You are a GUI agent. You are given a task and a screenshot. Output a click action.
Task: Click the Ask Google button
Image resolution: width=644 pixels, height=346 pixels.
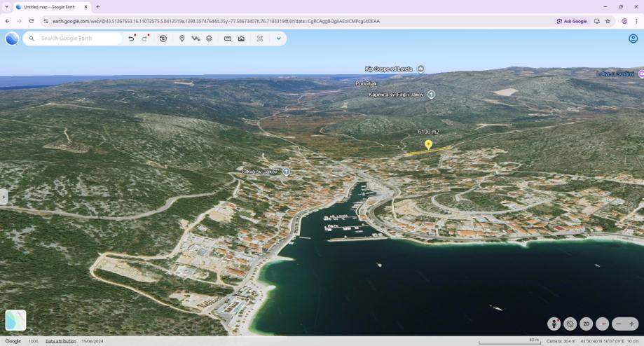[572, 21]
